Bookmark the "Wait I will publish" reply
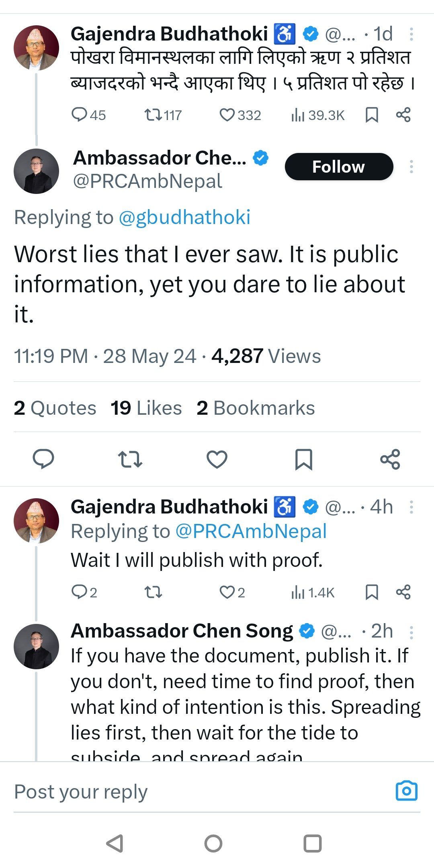This screenshot has height=868, width=434. point(372,592)
